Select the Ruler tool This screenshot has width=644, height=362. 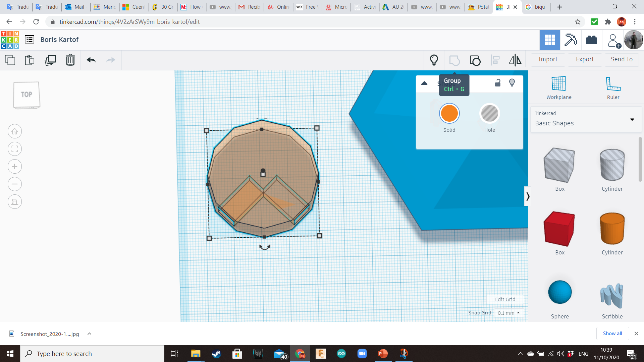(x=613, y=87)
